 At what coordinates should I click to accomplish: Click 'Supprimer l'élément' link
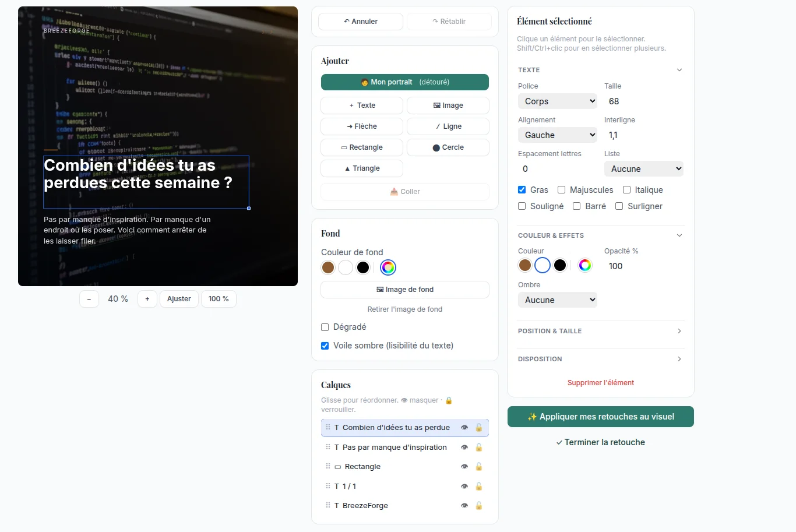(601, 383)
